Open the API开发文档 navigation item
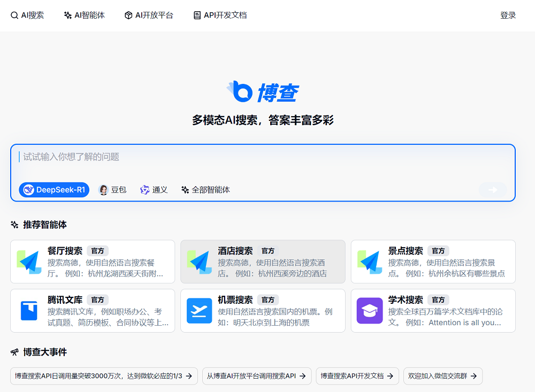The image size is (535, 392). tap(219, 15)
